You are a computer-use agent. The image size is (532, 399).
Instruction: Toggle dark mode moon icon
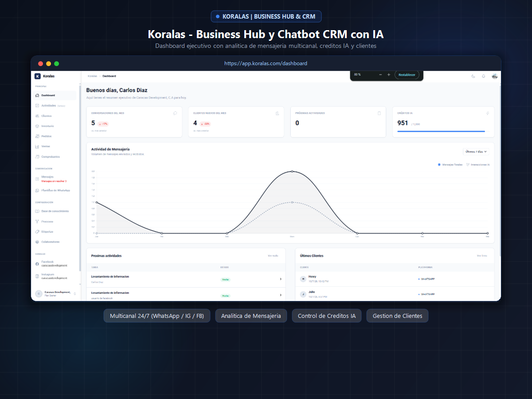pyautogui.click(x=473, y=76)
